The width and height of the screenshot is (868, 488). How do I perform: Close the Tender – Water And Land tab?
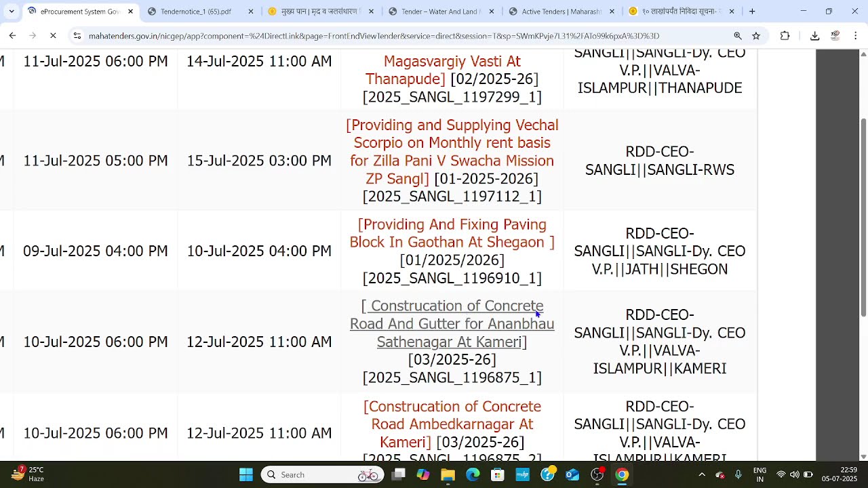[x=492, y=12]
